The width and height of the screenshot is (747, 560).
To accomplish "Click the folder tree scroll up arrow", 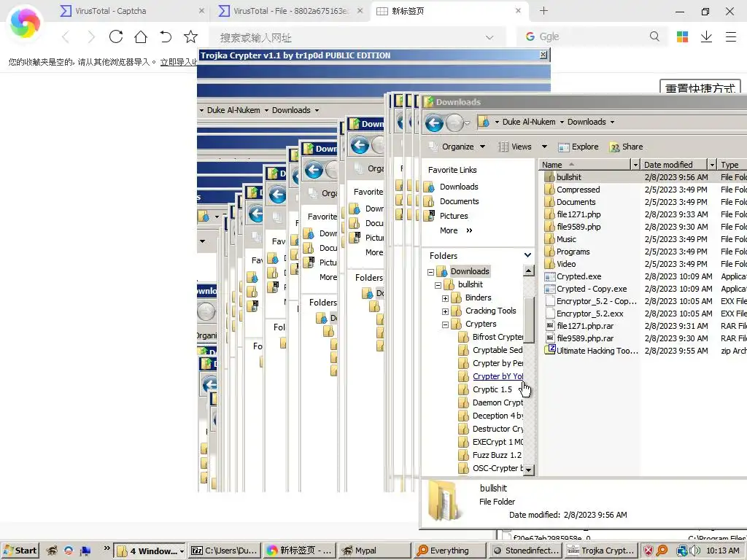I will tap(528, 271).
